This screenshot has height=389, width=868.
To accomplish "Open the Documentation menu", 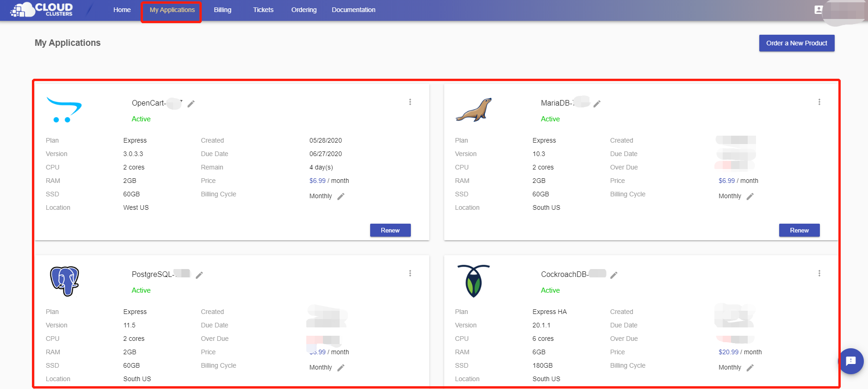I will (x=353, y=10).
